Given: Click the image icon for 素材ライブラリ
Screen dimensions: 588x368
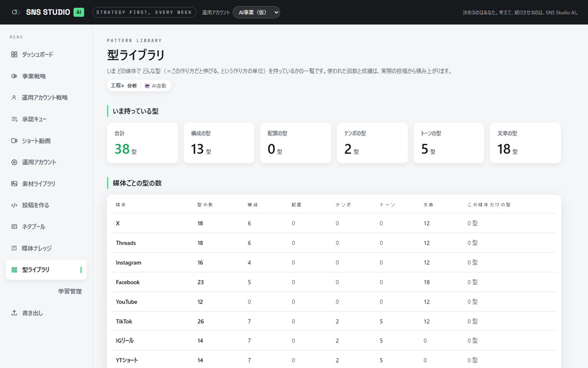Looking at the screenshot, I should click(14, 184).
